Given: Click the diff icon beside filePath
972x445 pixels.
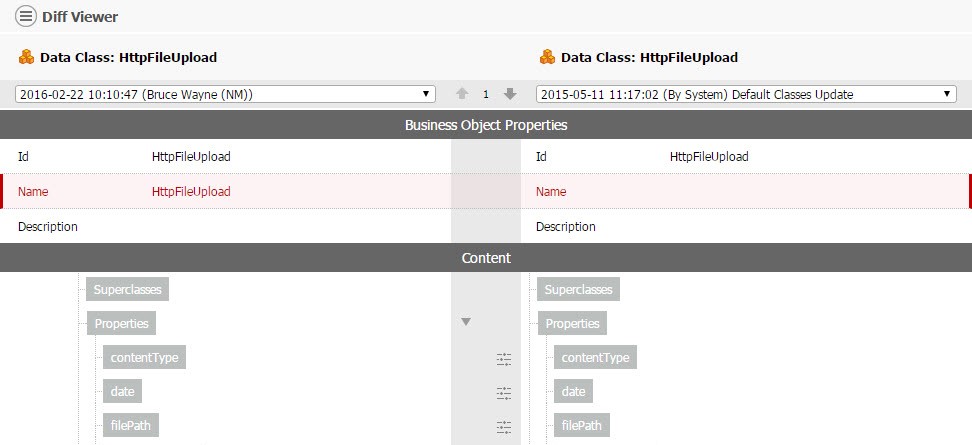Looking at the screenshot, I should [504, 427].
